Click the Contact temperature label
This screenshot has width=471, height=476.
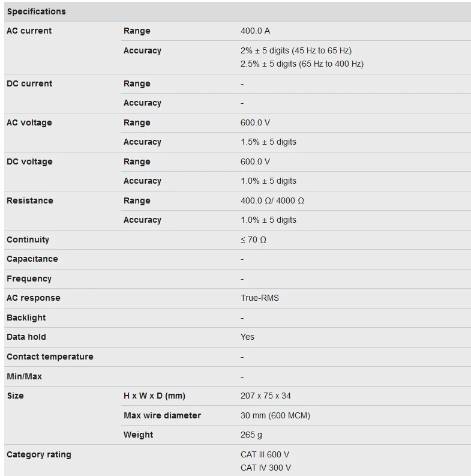tap(50, 357)
